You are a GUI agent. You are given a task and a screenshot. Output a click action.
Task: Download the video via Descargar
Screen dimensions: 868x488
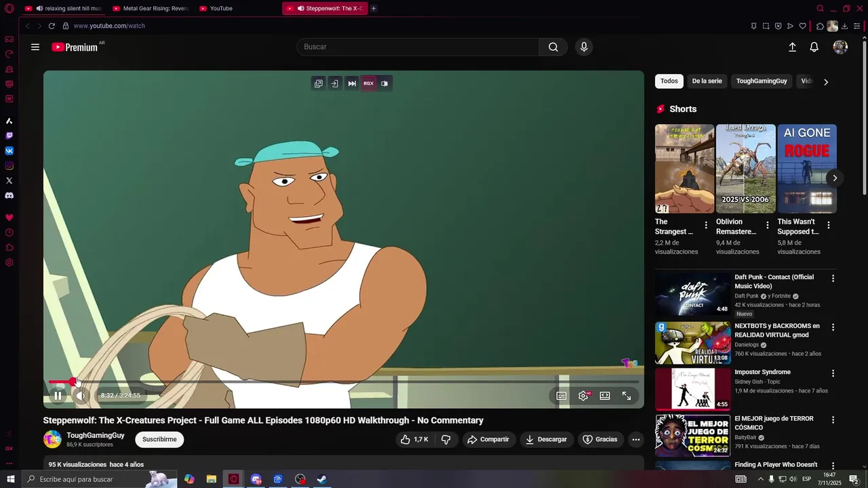coord(546,439)
